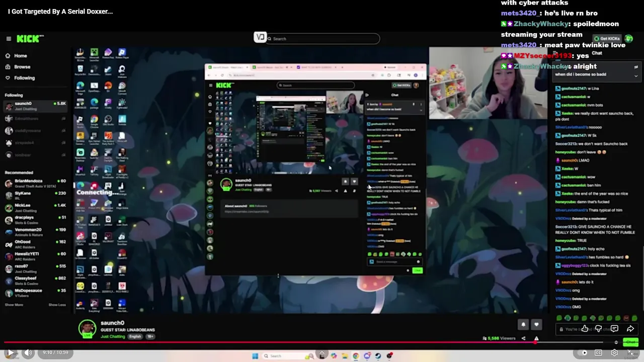
Task: Play the YouTube video
Action: tap(10, 352)
